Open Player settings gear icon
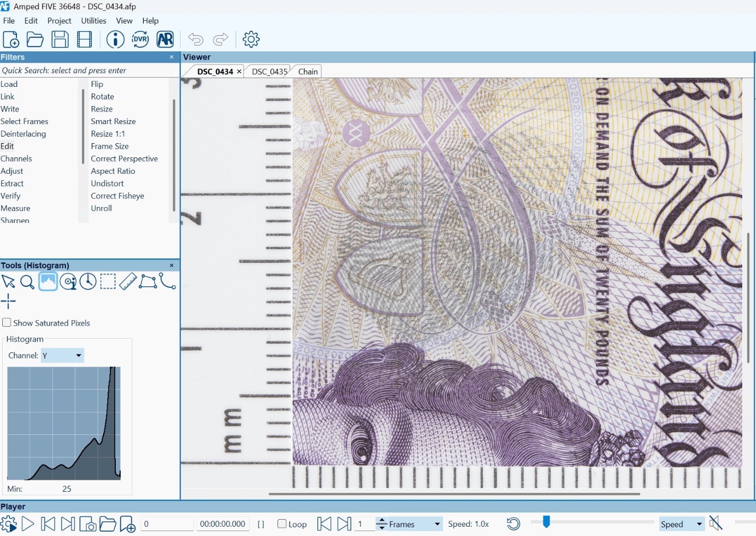756x536 pixels. 8,524
